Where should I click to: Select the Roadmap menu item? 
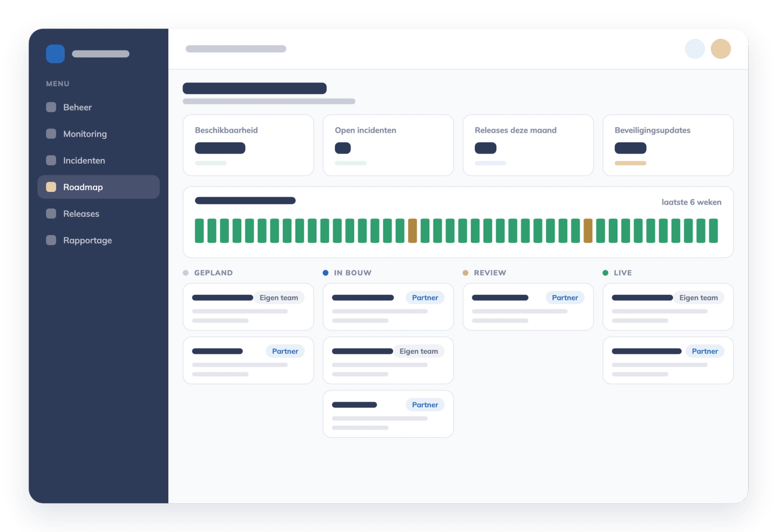[98, 187]
